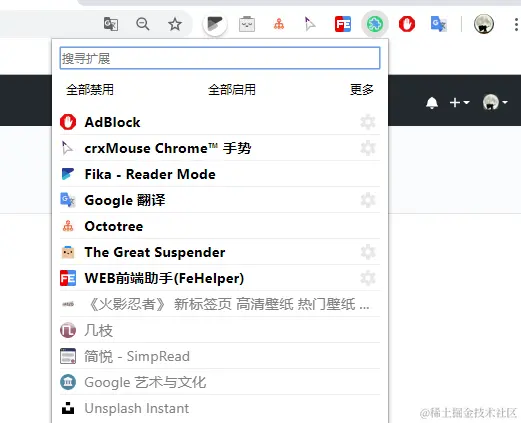Toggle the Fika - Reader Mode extension

[x=220, y=174]
